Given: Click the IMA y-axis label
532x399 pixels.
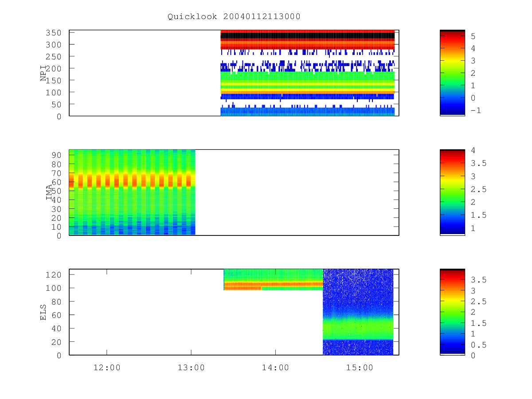Looking at the screenshot, I should [49, 193].
